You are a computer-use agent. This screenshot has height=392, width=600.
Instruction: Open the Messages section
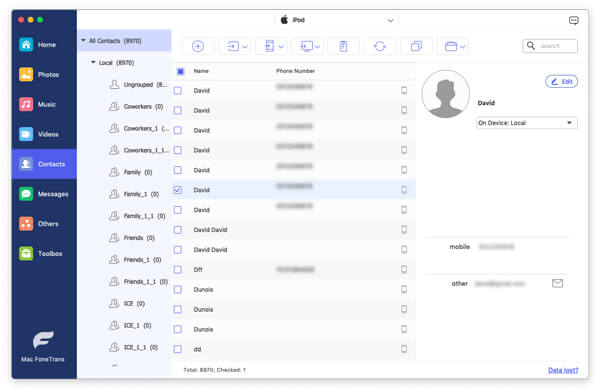(44, 194)
